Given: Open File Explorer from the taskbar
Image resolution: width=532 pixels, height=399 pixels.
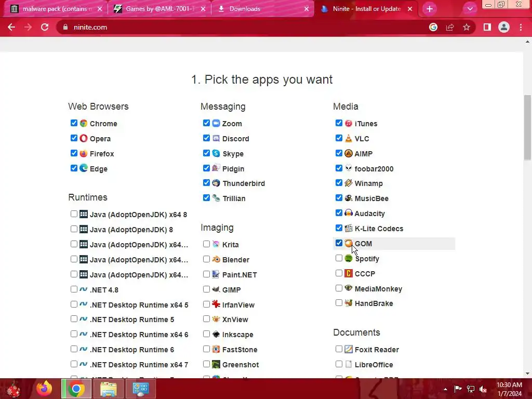Looking at the screenshot, I should [x=109, y=389].
